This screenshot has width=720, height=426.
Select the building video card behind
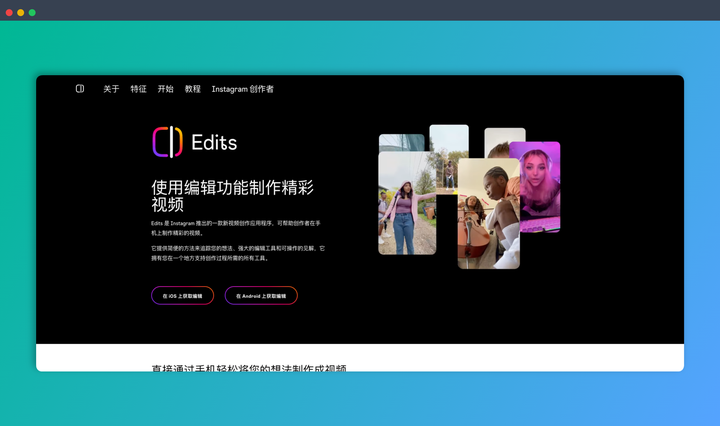click(x=401, y=143)
